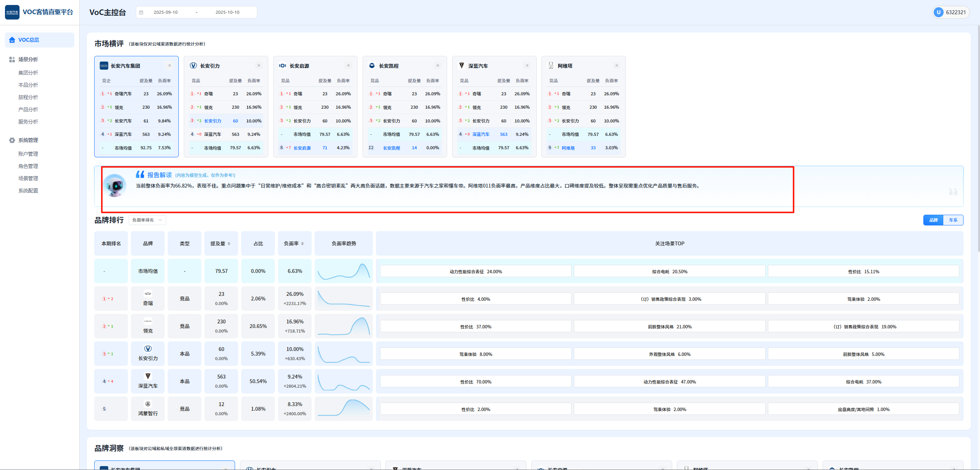Sort table by 负面率 column arrows
980x470 pixels.
[302, 244]
